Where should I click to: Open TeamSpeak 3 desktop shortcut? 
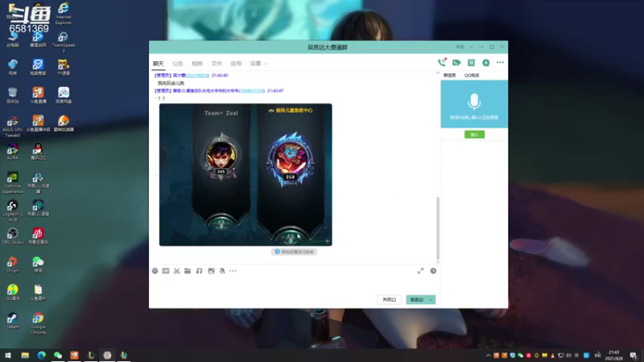click(x=64, y=41)
